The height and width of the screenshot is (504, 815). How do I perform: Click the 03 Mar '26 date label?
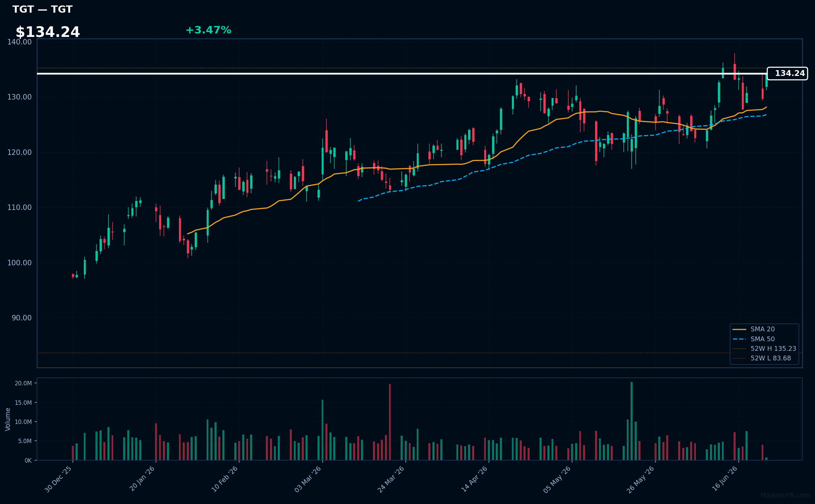308,479
